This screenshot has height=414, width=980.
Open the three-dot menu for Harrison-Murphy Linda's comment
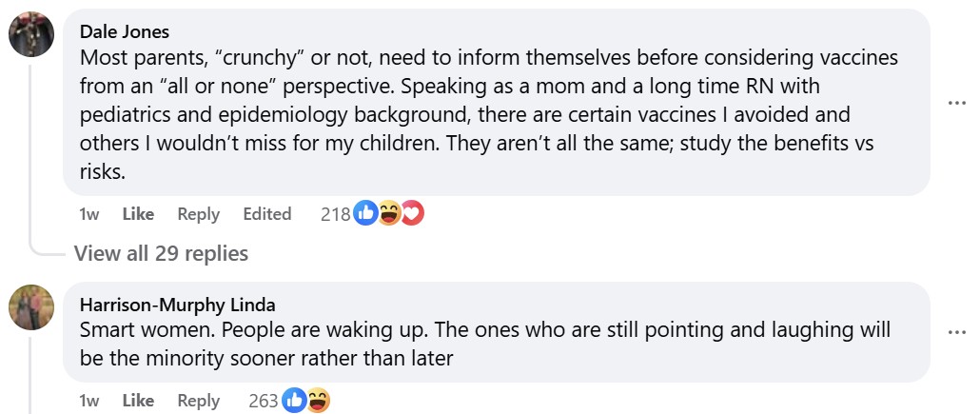(956, 332)
